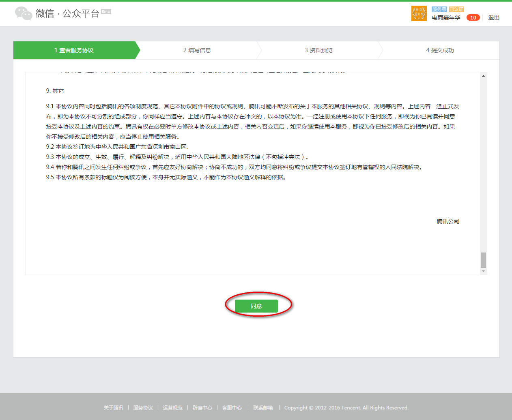Click the agreement scrollbar thumb
Screen dimensions: 512x420
(483, 260)
